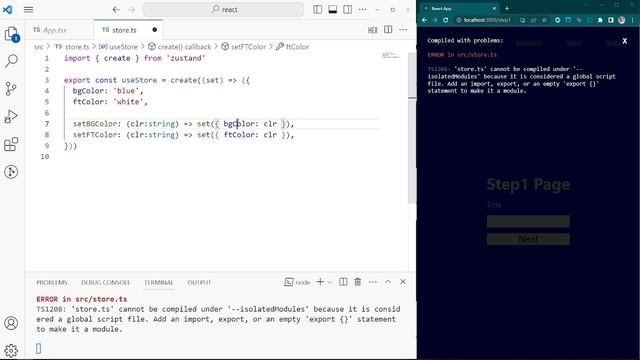Viewport: 640px width, 360px height.
Task: Close the bottom terminal panel
Action: 403,282
